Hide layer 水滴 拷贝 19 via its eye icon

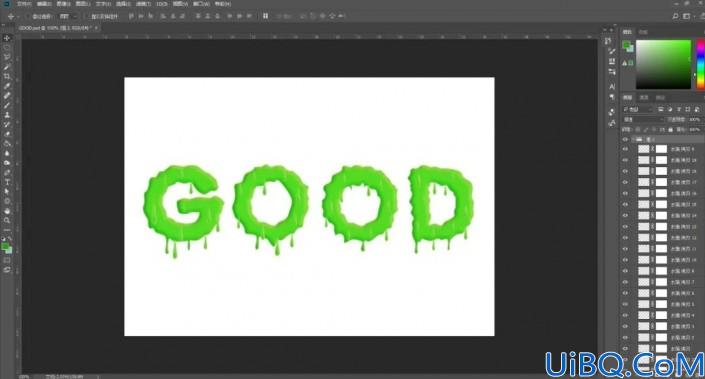click(625, 160)
